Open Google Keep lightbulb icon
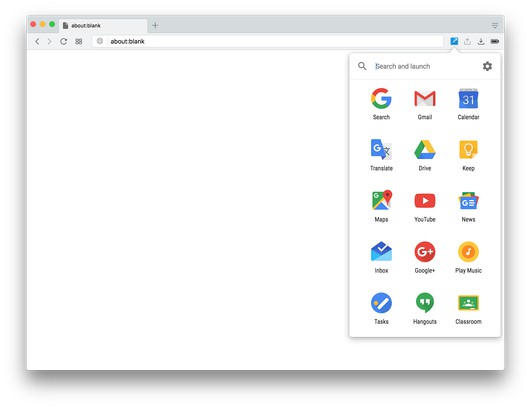Image resolution: width=531 pixels, height=408 pixels. pos(468,149)
